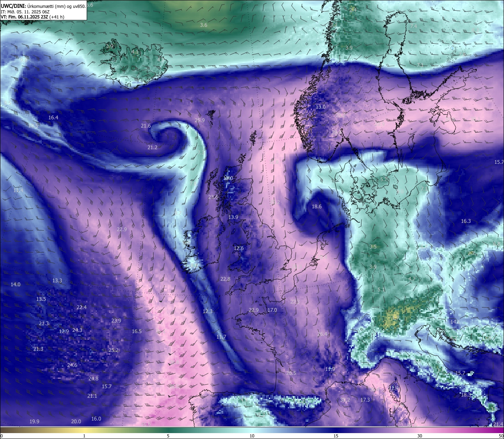The height and width of the screenshot is (439, 504).
Task: Click the '30' tick label on the color scale
Action: (x=420, y=436)
